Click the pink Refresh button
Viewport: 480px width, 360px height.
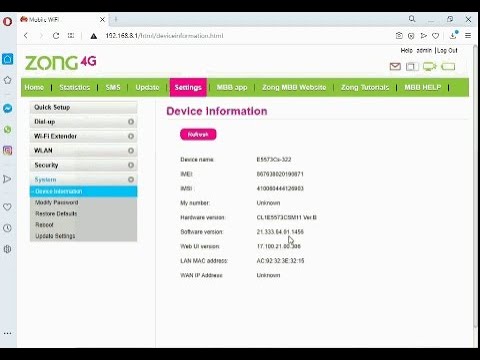[198, 134]
